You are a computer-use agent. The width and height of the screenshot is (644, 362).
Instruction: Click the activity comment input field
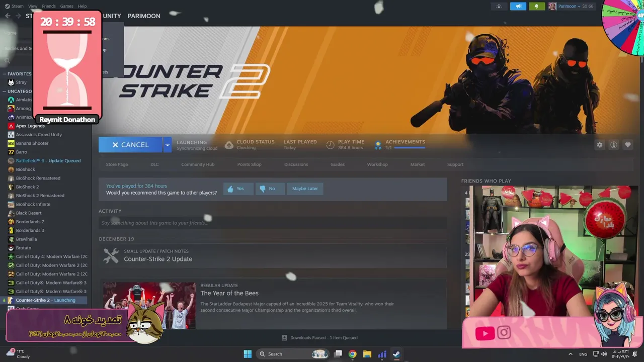coord(273,223)
